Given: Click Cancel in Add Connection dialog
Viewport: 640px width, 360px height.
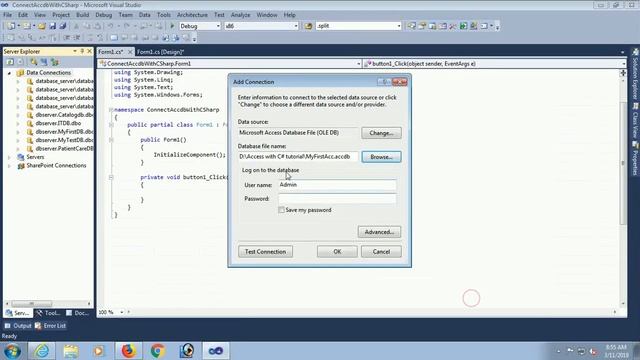Looking at the screenshot, I should tap(381, 251).
